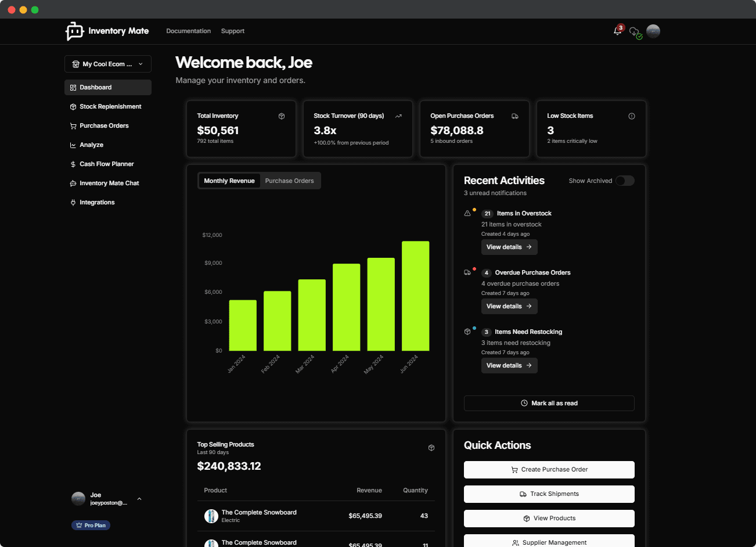The image size is (756, 547).
Task: Click Create Purchase Order button
Action: click(549, 469)
